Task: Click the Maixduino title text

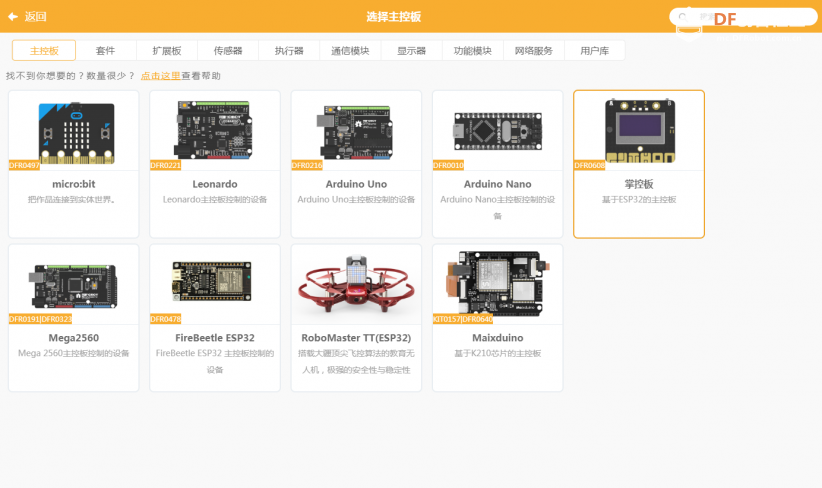Action: tap(497, 338)
